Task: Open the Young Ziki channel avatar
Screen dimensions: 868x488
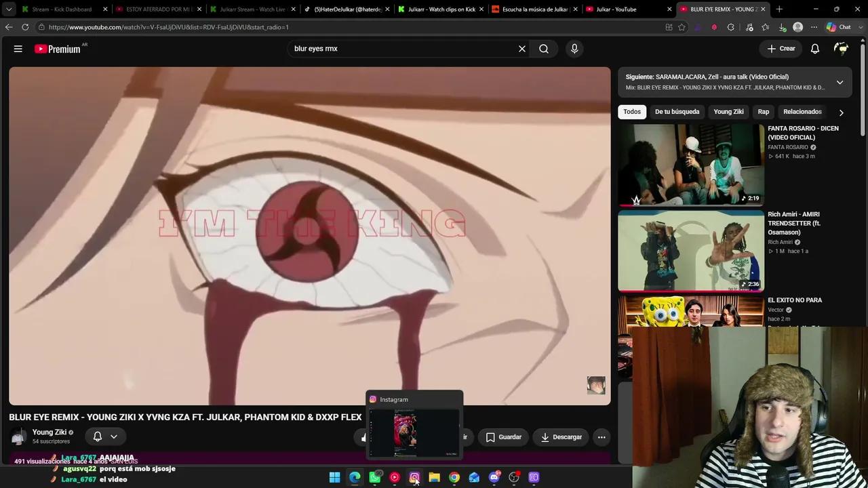Action: coord(18,436)
